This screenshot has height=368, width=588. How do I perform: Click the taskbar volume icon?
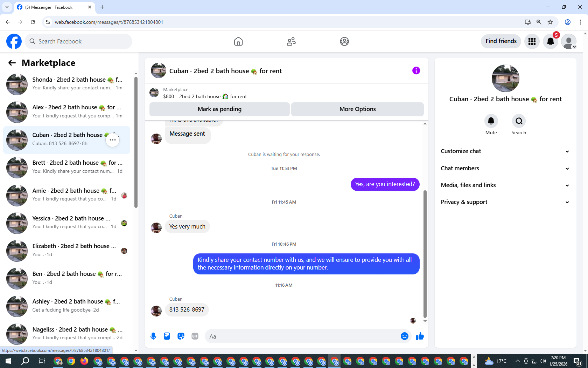pos(543,361)
